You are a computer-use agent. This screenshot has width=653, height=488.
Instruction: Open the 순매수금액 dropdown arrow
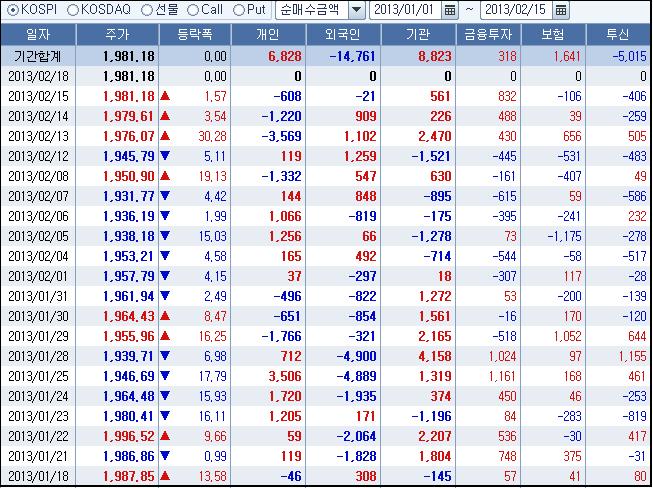356,10
